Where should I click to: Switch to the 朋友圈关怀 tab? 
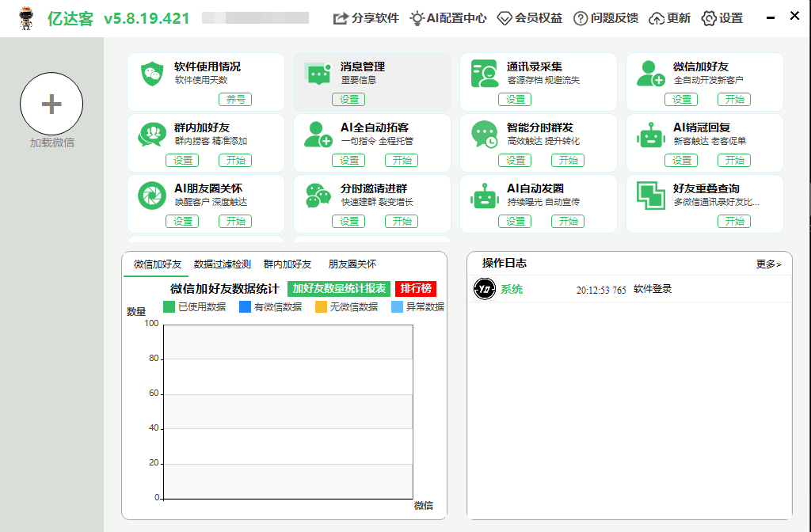(x=352, y=264)
